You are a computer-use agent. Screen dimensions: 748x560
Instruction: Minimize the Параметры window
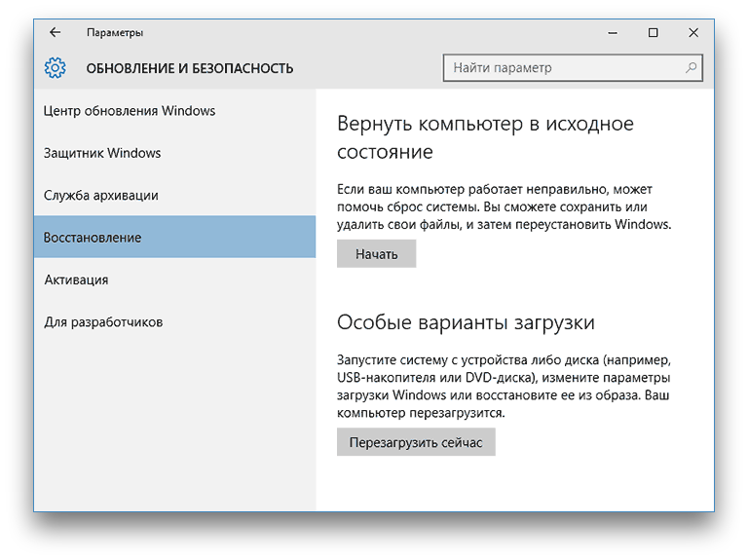click(613, 32)
